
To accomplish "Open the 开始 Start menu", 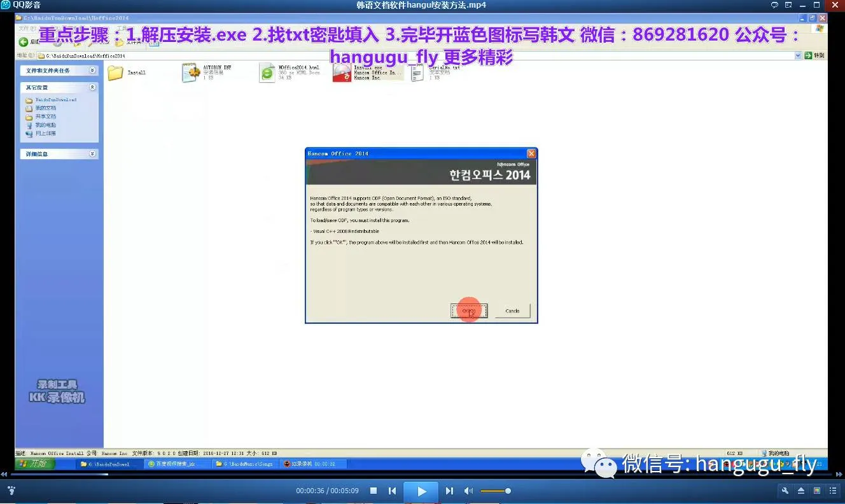I will (34, 464).
